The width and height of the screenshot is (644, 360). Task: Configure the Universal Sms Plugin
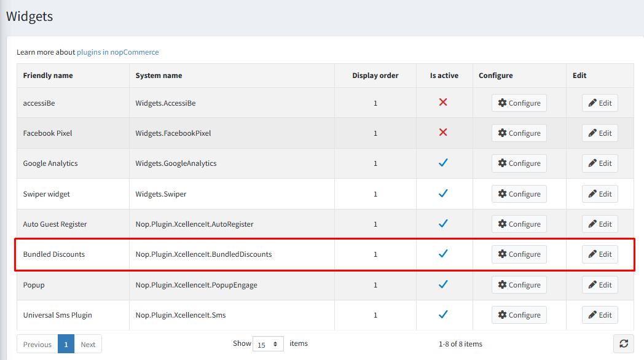[519, 315]
